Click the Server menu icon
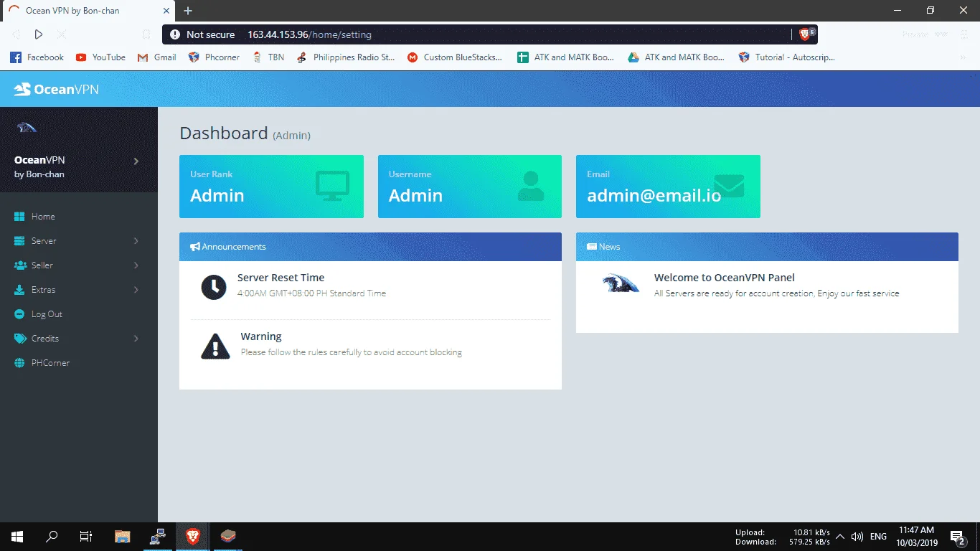The width and height of the screenshot is (980, 551). click(x=19, y=241)
